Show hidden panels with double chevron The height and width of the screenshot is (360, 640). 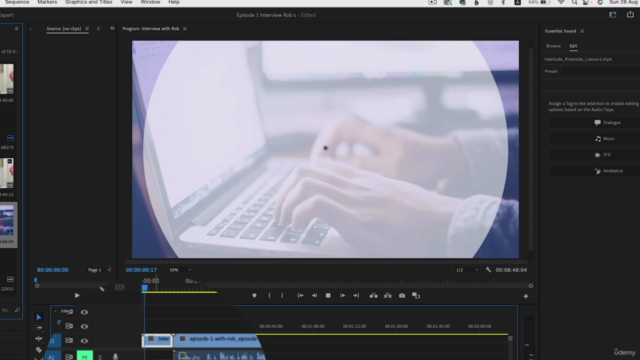click(x=112, y=29)
